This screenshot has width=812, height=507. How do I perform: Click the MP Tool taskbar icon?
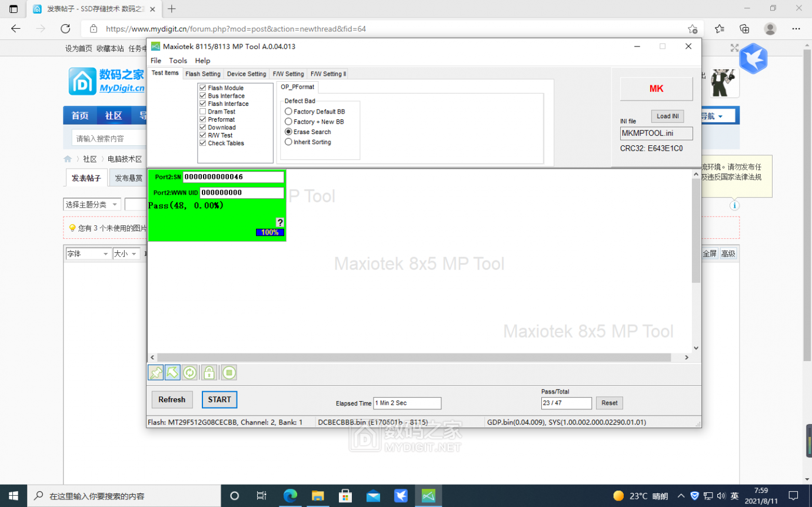pos(428,496)
